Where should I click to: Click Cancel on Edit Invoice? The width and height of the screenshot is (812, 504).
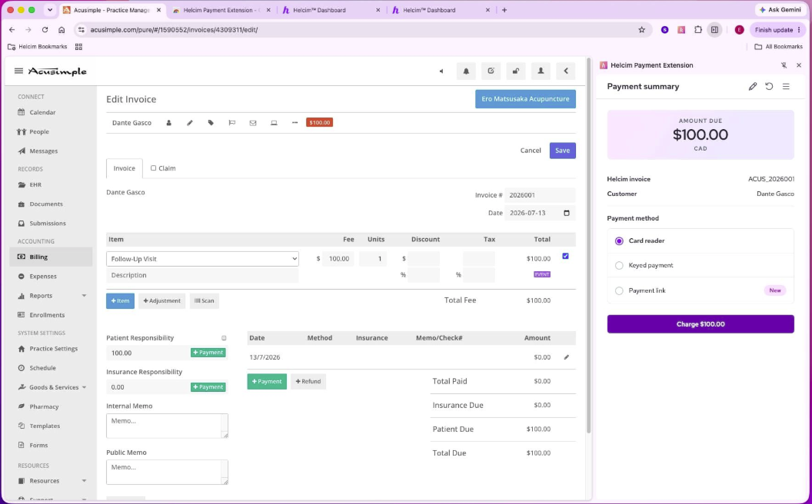point(531,151)
